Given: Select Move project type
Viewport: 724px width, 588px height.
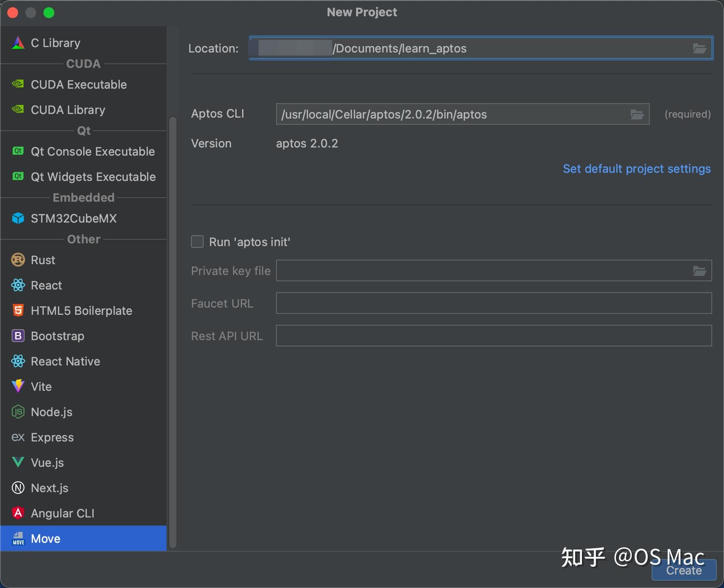Looking at the screenshot, I should [83, 538].
